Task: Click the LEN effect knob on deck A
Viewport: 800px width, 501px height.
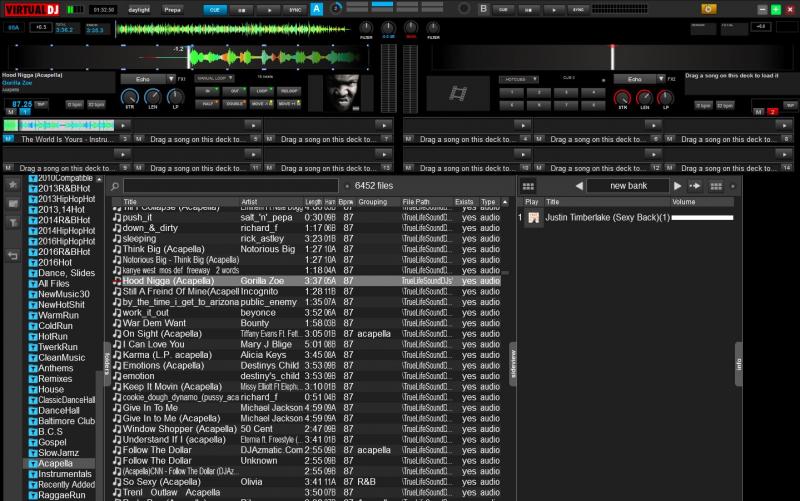Action: (152, 96)
